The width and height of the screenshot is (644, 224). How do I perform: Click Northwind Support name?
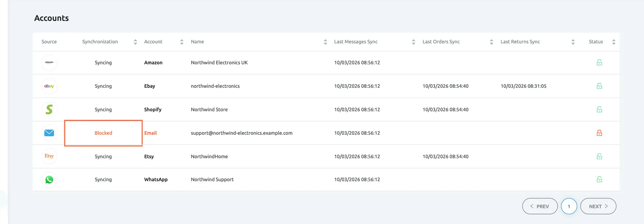pyautogui.click(x=212, y=179)
